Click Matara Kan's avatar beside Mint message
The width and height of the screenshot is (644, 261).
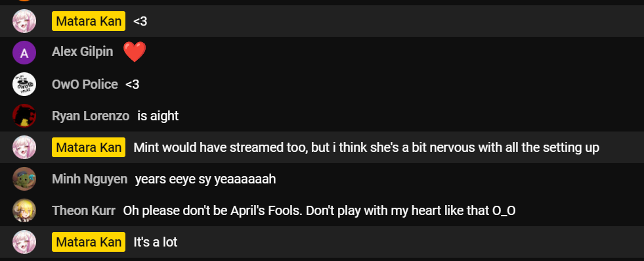[x=24, y=147]
